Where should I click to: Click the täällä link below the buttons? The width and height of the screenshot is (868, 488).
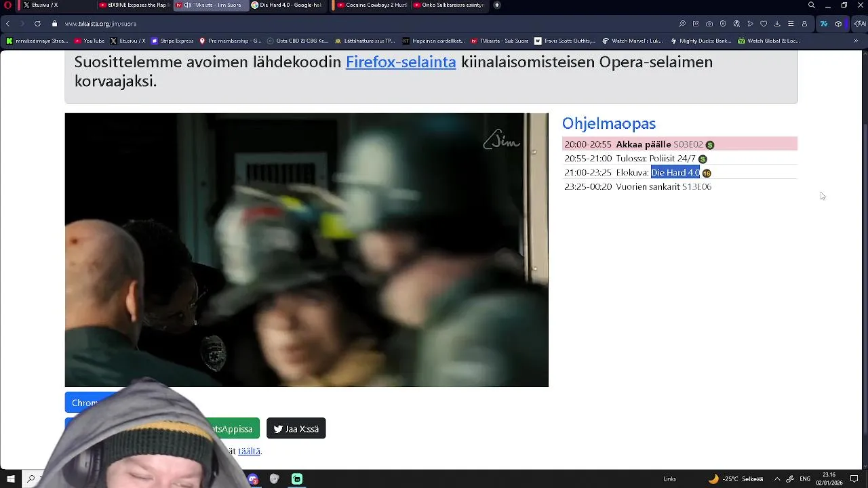(x=249, y=451)
